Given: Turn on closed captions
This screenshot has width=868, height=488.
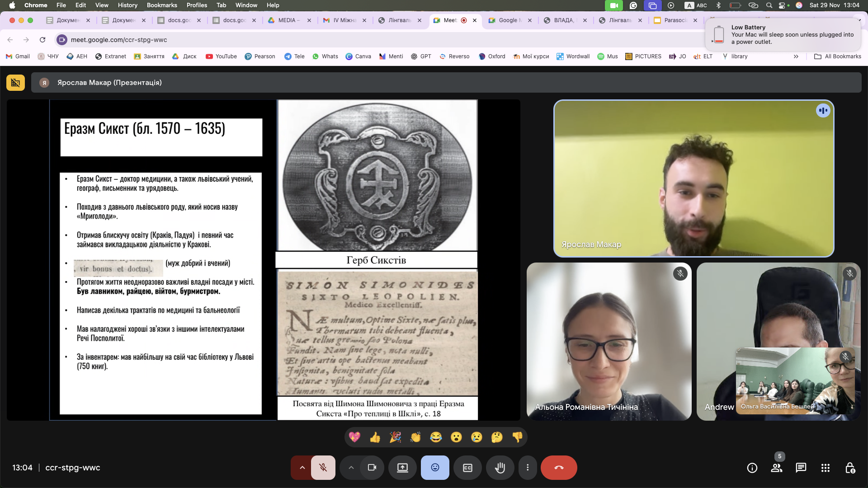Looking at the screenshot, I should [467, 468].
